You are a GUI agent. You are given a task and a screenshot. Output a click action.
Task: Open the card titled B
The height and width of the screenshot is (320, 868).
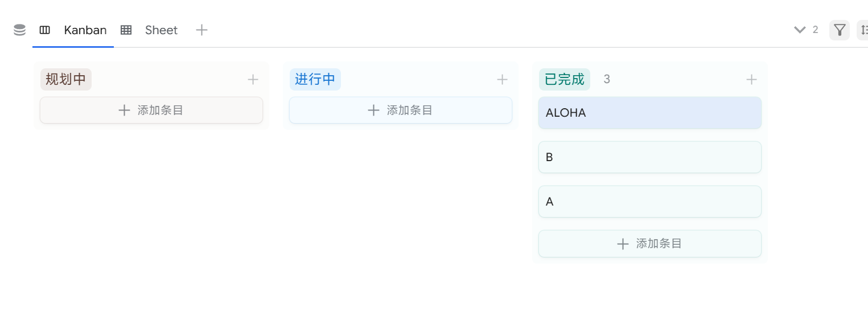(x=649, y=157)
